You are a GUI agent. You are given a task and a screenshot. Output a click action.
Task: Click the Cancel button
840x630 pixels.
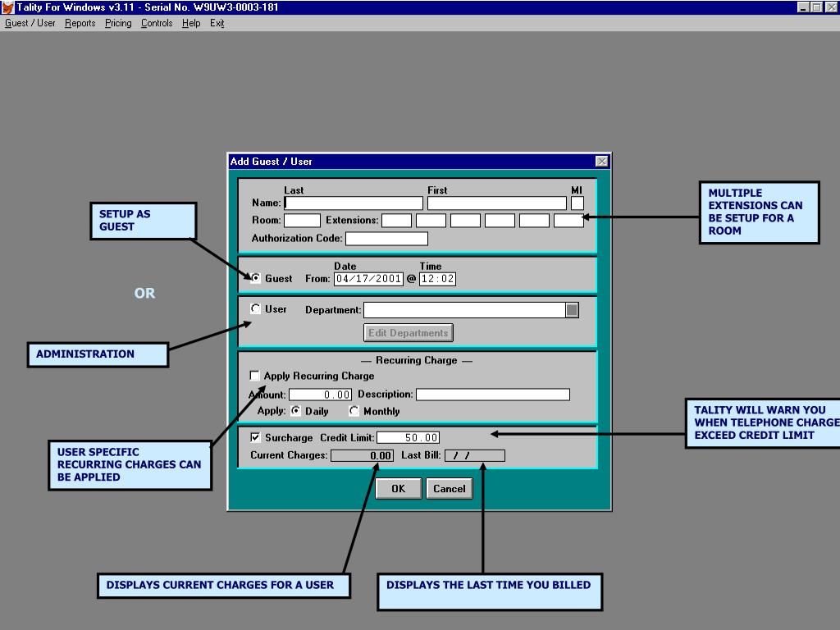tap(449, 489)
